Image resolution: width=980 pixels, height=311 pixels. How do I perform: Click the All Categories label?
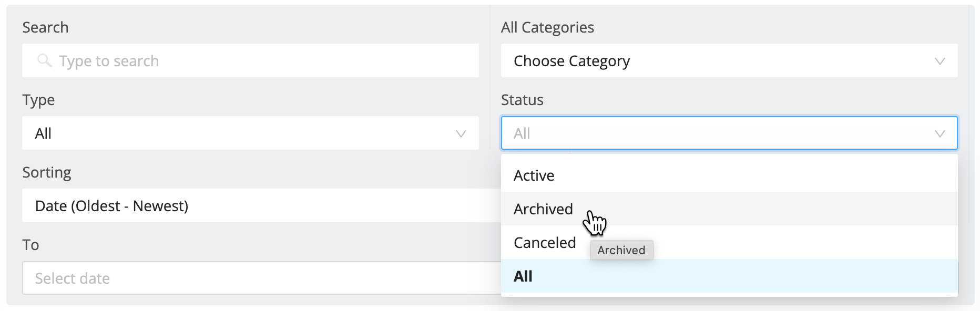547,27
